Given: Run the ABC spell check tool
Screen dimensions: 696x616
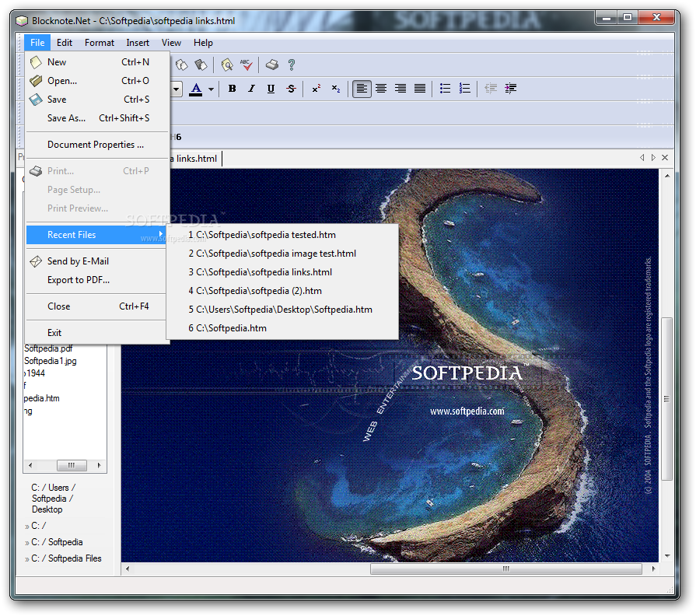Looking at the screenshot, I should click(x=247, y=65).
